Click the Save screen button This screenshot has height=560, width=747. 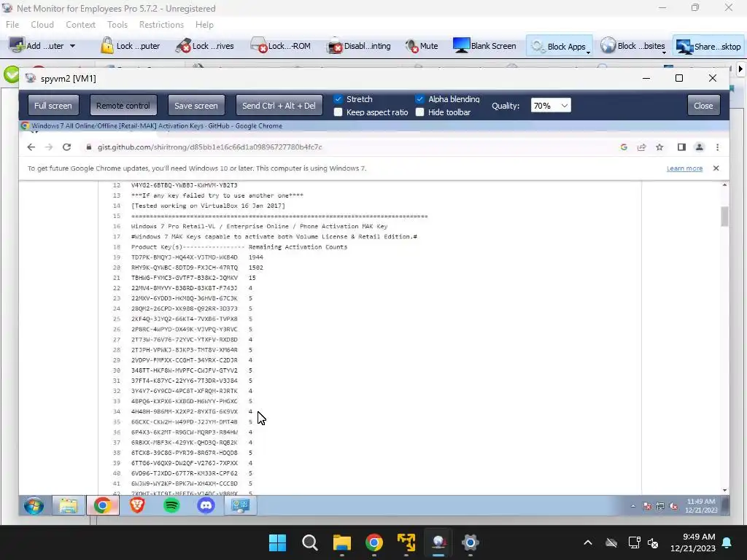click(x=196, y=105)
